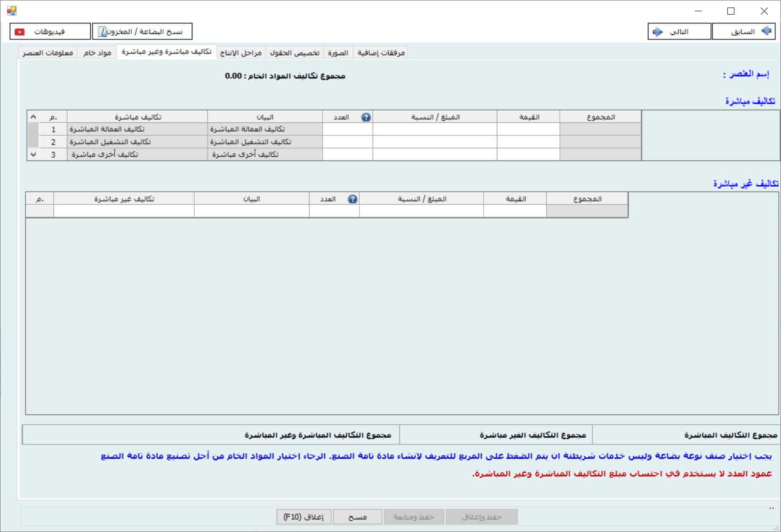Select the معلومات العنصر tab
Viewport: 781px width, 532px height.
coord(48,53)
